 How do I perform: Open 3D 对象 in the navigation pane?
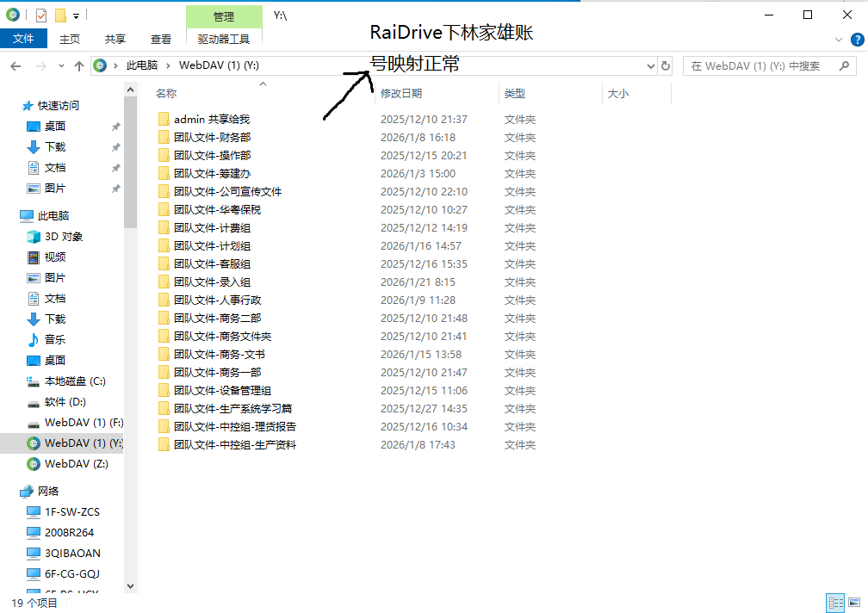tap(63, 237)
